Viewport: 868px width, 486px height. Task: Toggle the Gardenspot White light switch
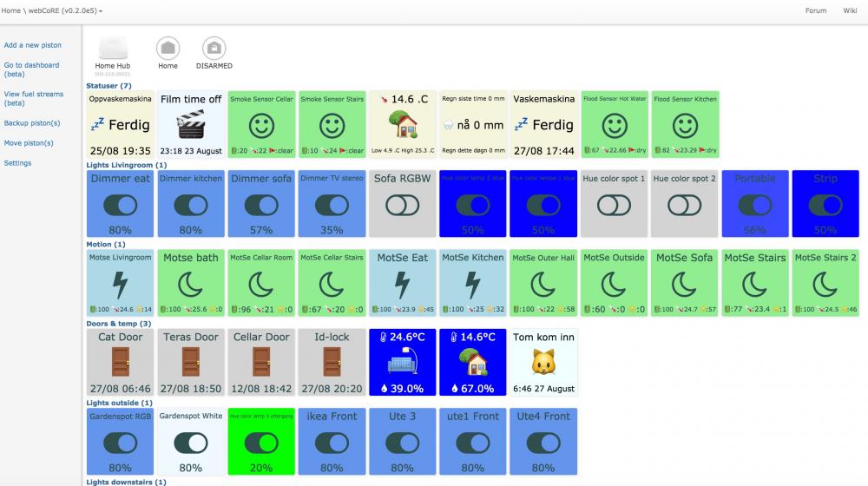pyautogui.click(x=190, y=443)
